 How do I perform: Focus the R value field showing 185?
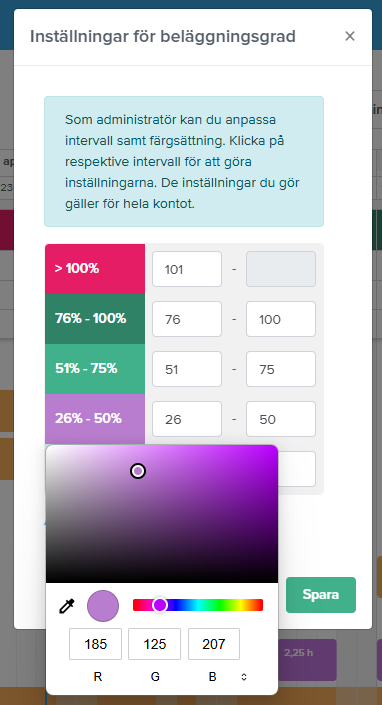pos(95,644)
